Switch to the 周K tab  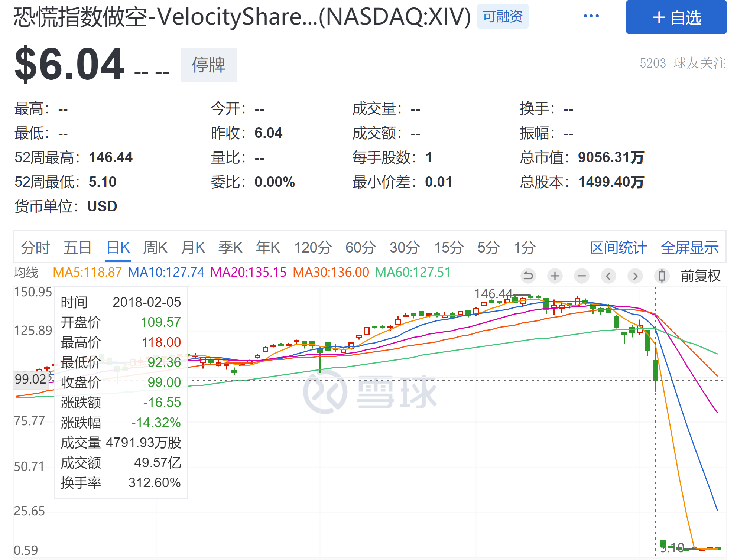155,247
